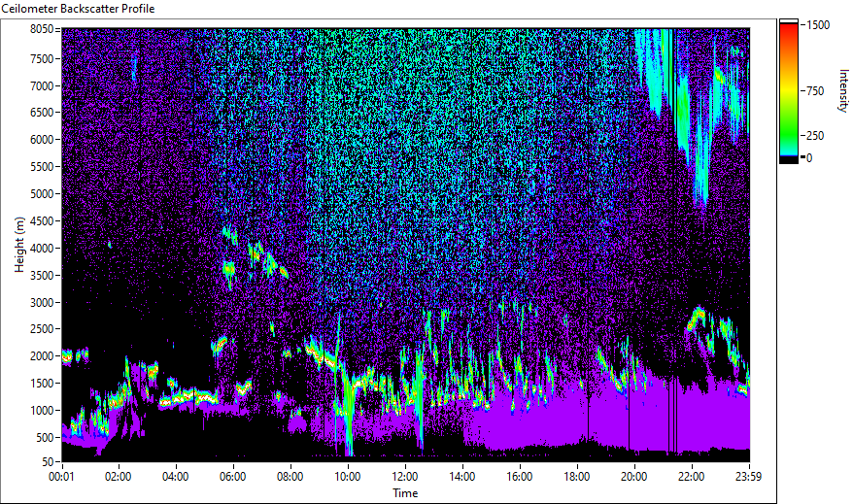Viewport: 853px width, 504px height.
Task: Click the 750 intensity scale label
Action: pyautogui.click(x=815, y=90)
